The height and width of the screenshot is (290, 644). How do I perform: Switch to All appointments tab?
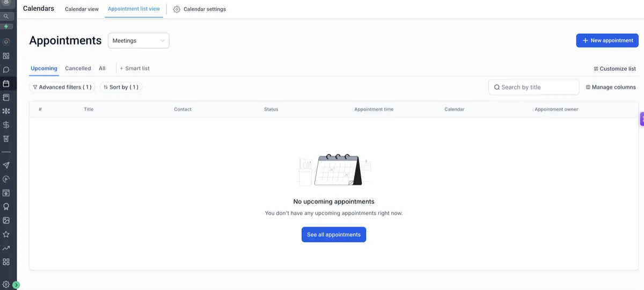click(x=102, y=69)
